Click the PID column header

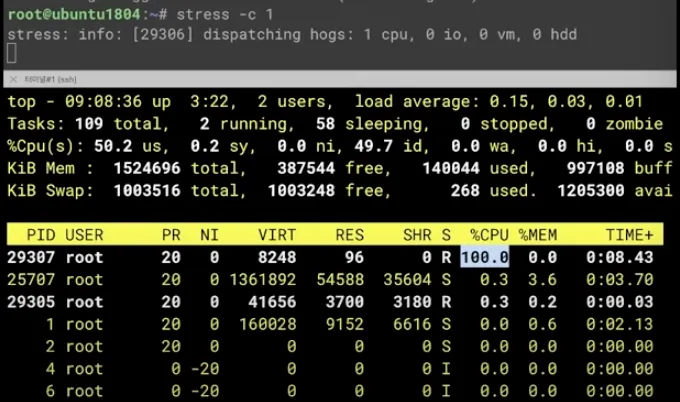[x=41, y=235]
